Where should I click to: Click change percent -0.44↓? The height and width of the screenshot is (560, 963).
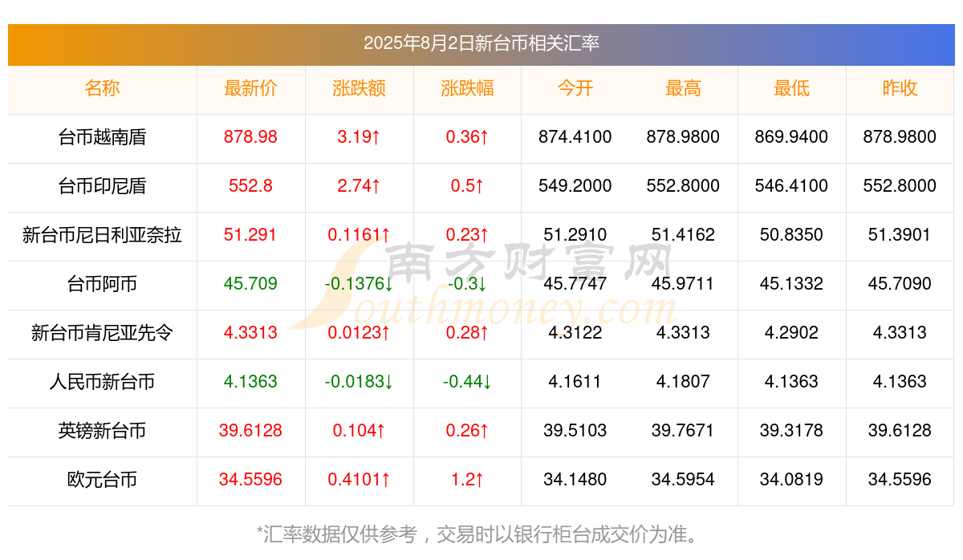pyautogui.click(x=467, y=382)
